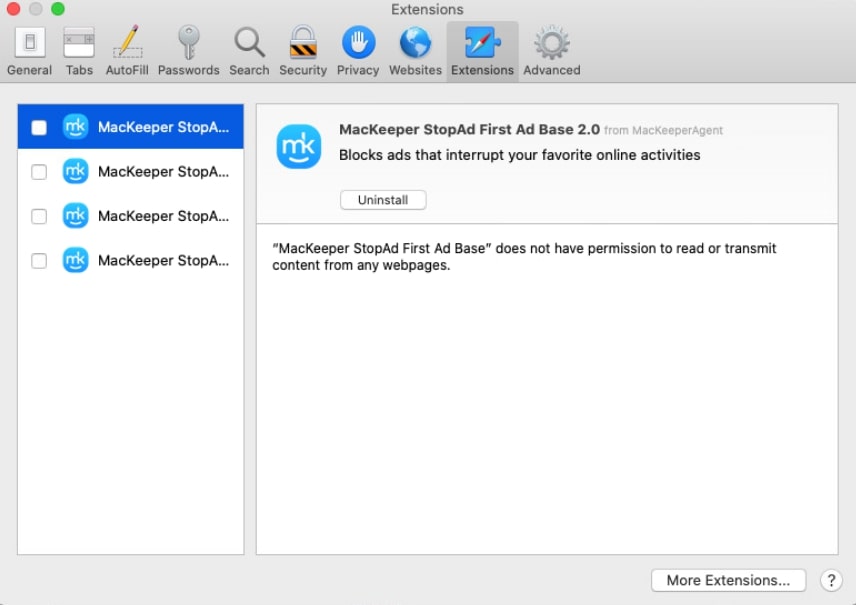856x605 pixels.
Task: Close the Extensions window with red button
Action: tap(13, 9)
